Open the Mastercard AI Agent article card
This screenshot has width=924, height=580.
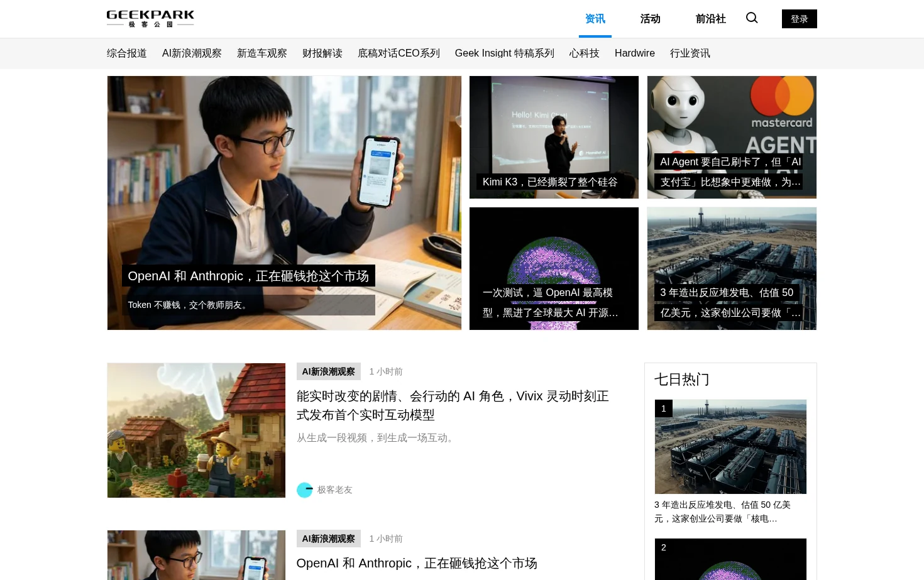tap(732, 137)
